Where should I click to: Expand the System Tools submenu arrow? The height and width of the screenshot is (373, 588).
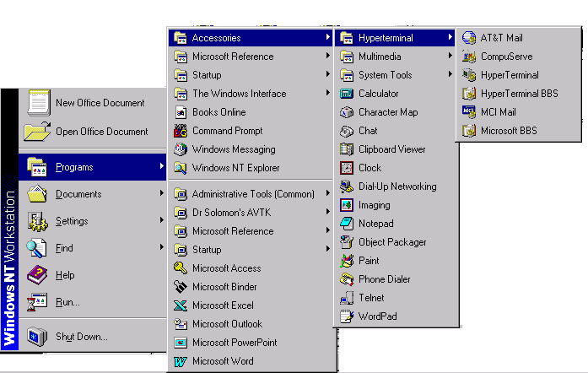(x=450, y=74)
